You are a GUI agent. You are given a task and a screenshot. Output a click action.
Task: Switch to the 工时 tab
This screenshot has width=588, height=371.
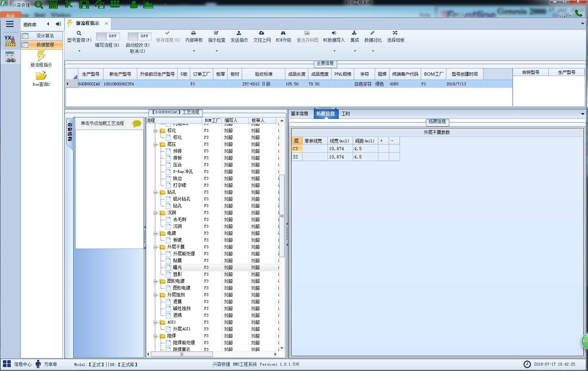click(346, 113)
